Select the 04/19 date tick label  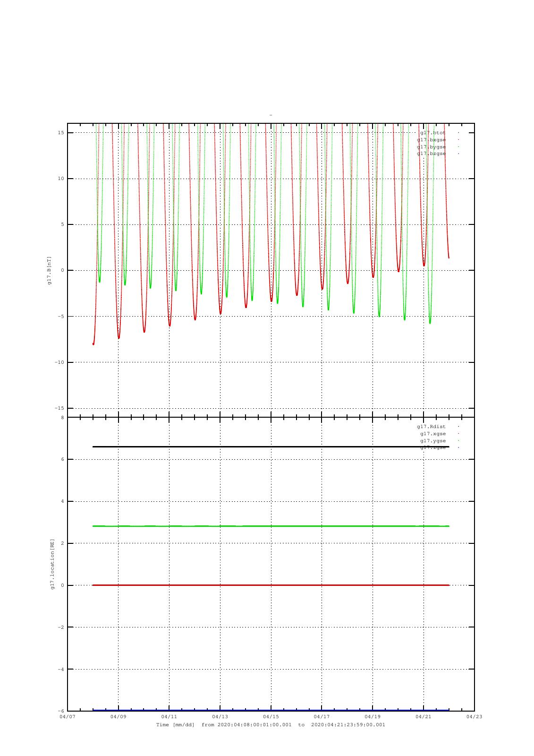tap(373, 717)
